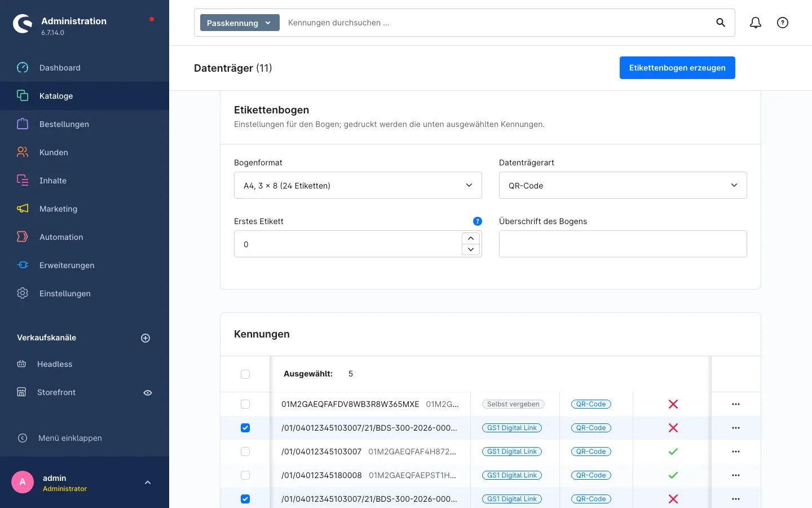Decrease Erstes Etikett value by one
This screenshot has width=812, height=508.
[471, 249]
